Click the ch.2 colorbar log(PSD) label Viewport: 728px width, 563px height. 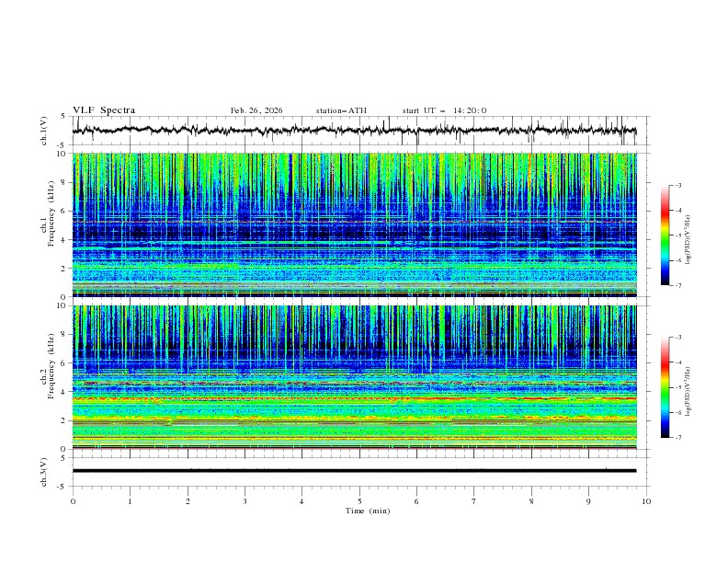point(688,392)
